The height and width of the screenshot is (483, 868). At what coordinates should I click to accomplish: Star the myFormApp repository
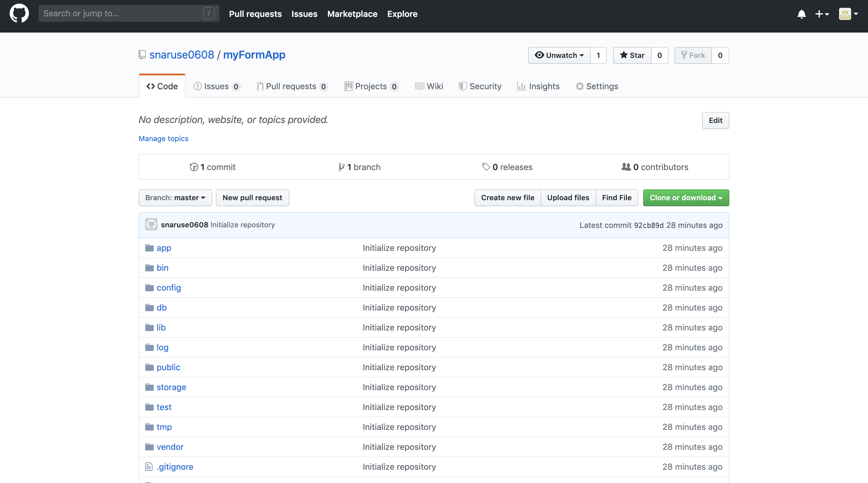632,55
